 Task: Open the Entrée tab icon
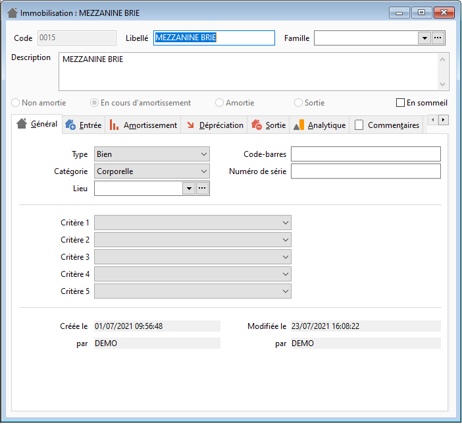pos(70,125)
